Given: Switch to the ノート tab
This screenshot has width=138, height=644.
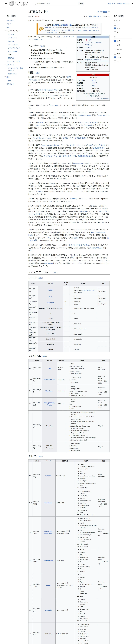Looking at the screenshot, I should click(x=37, y=17).
